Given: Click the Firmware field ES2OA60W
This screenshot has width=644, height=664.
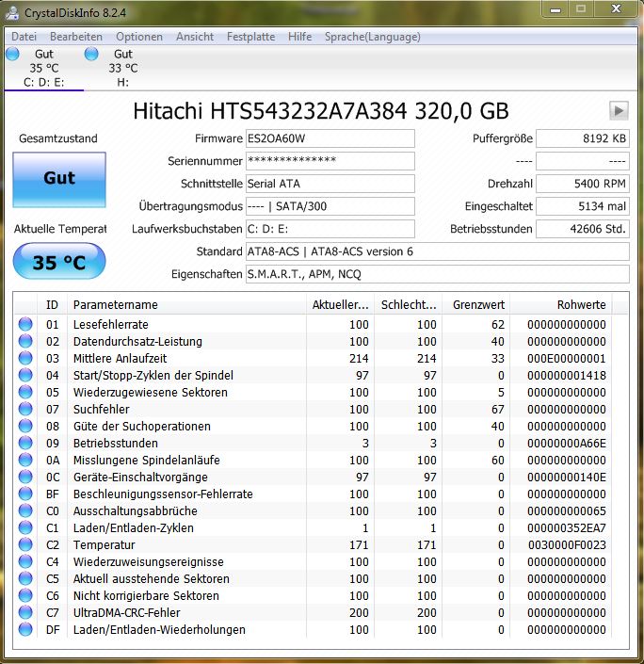Looking at the screenshot, I should pos(330,138).
